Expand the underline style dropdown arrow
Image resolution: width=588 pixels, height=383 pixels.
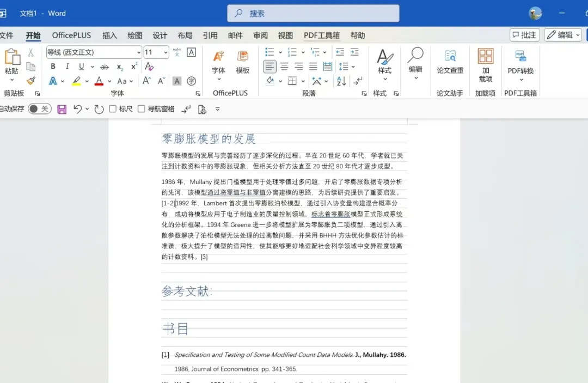[92, 67]
